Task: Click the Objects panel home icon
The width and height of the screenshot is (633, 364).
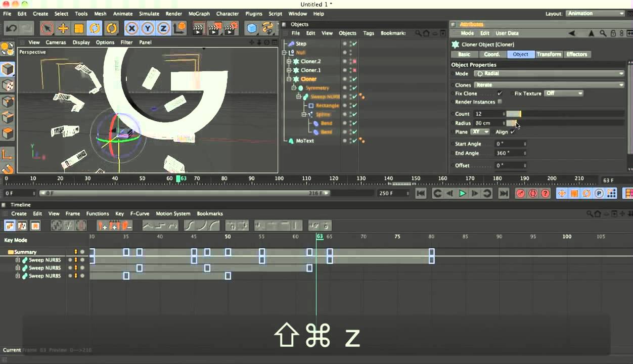Action: (x=426, y=33)
